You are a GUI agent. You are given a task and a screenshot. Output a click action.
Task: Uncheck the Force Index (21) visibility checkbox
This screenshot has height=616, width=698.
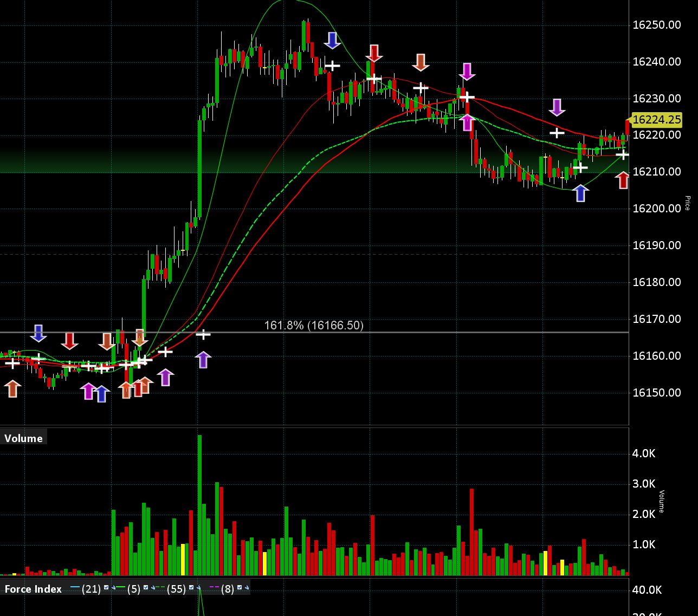(106, 588)
